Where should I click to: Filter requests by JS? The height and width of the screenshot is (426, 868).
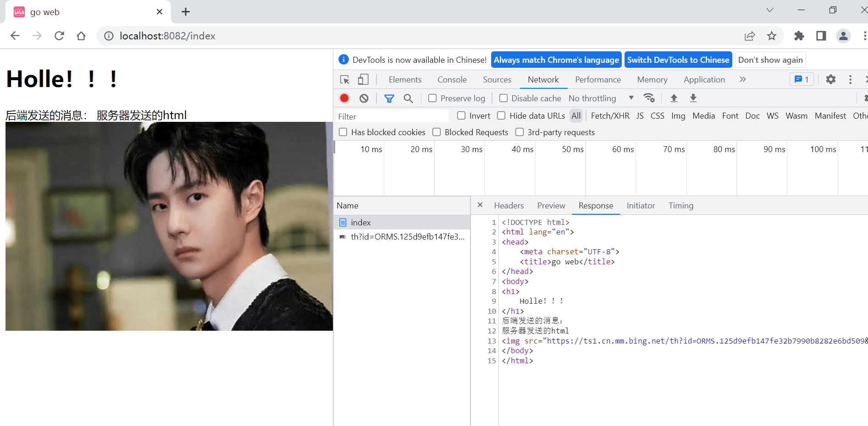click(640, 116)
